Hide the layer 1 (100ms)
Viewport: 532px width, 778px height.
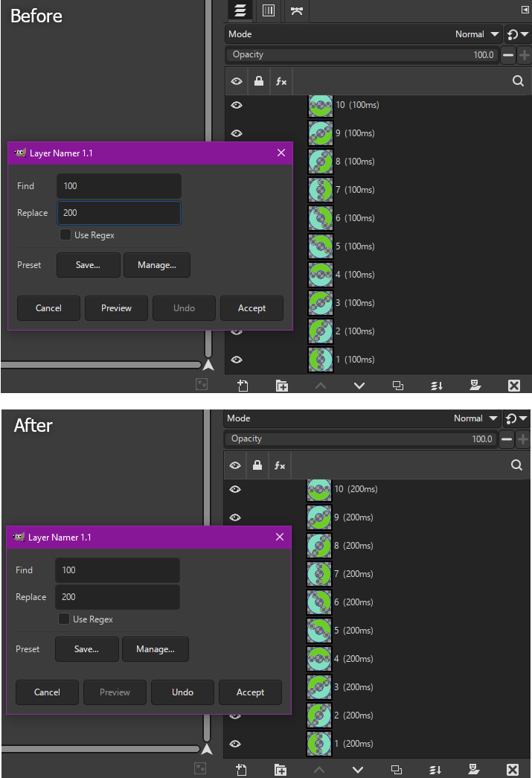tap(237, 360)
